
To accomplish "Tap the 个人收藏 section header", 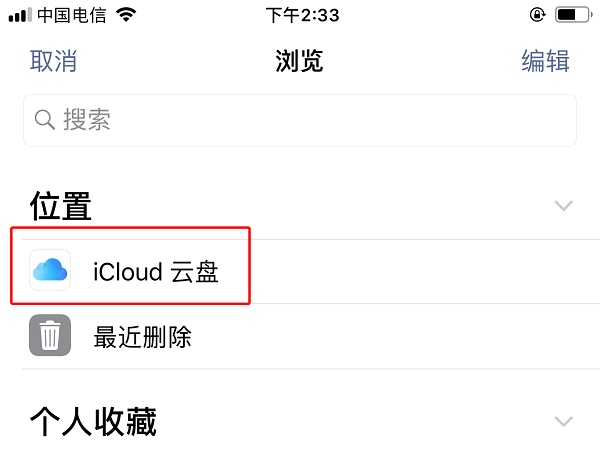I will click(93, 421).
